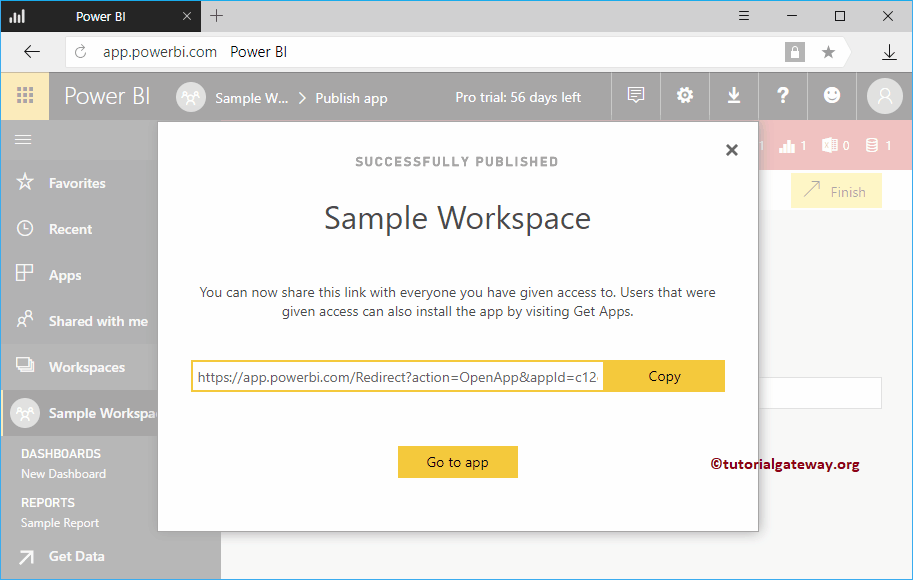The height and width of the screenshot is (580, 913).
Task: Open the settings gear icon
Action: click(685, 96)
